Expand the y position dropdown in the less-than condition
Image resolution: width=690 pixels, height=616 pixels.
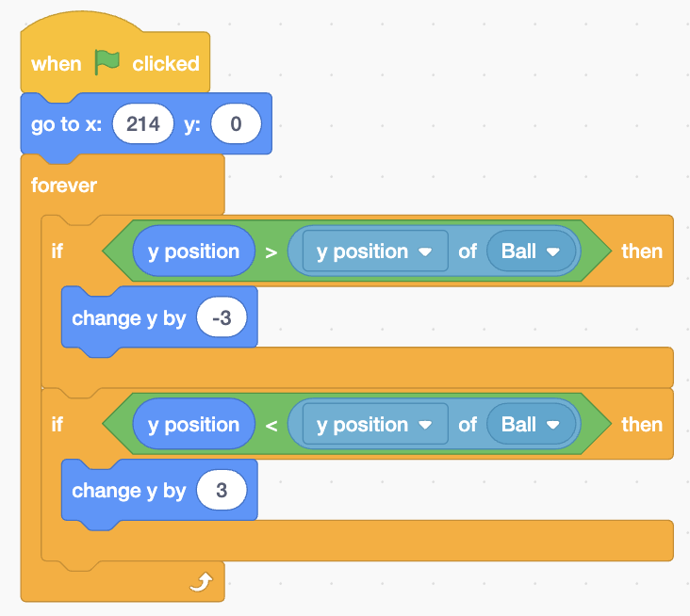(423, 425)
